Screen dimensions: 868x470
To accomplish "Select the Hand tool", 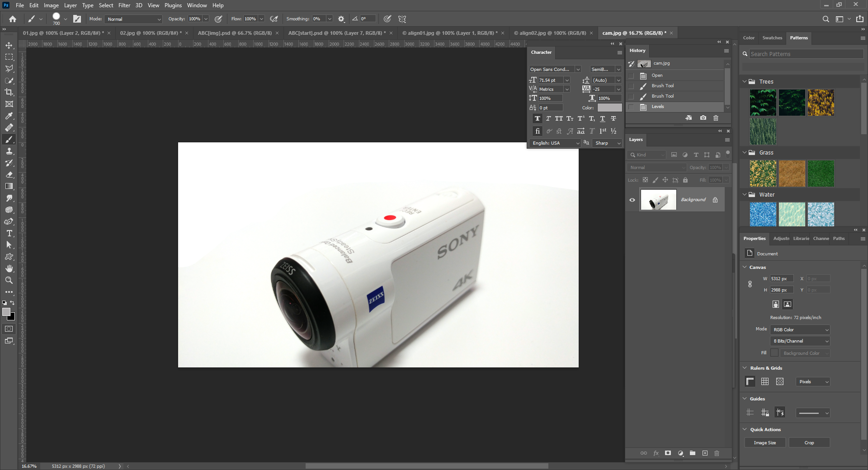I will pyautogui.click(x=9, y=268).
